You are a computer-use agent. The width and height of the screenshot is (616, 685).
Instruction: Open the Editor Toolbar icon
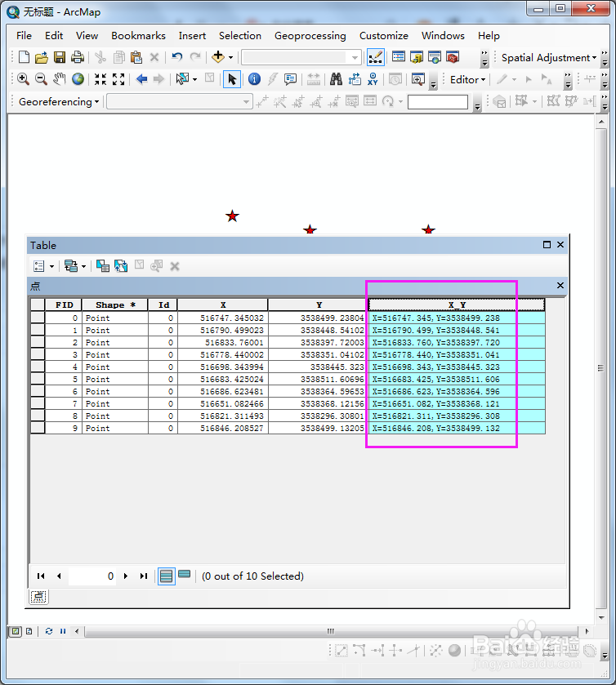(x=376, y=57)
